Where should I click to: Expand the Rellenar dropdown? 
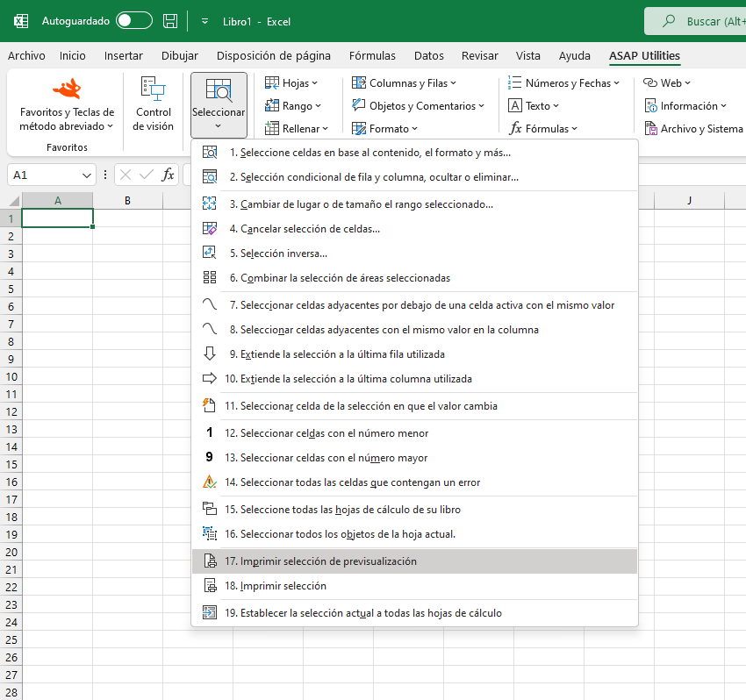[x=297, y=128]
